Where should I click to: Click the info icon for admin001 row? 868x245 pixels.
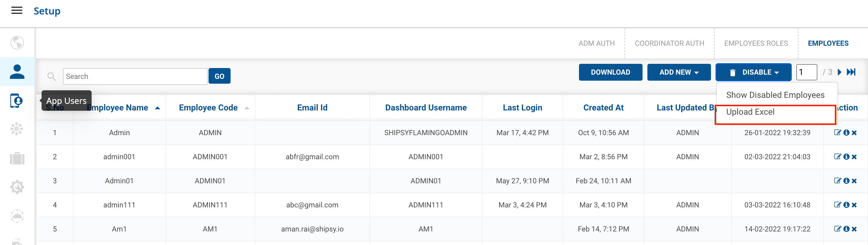point(846,157)
